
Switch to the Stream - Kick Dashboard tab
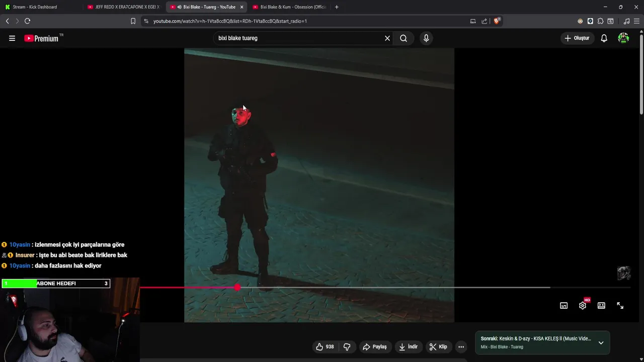click(x=40, y=7)
